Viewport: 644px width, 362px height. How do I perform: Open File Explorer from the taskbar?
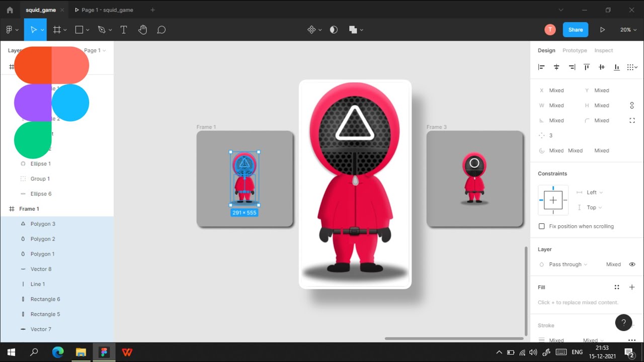(81, 352)
